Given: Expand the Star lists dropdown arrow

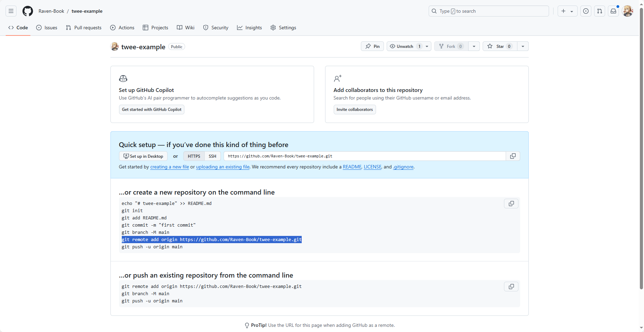Looking at the screenshot, I should pyautogui.click(x=523, y=46).
